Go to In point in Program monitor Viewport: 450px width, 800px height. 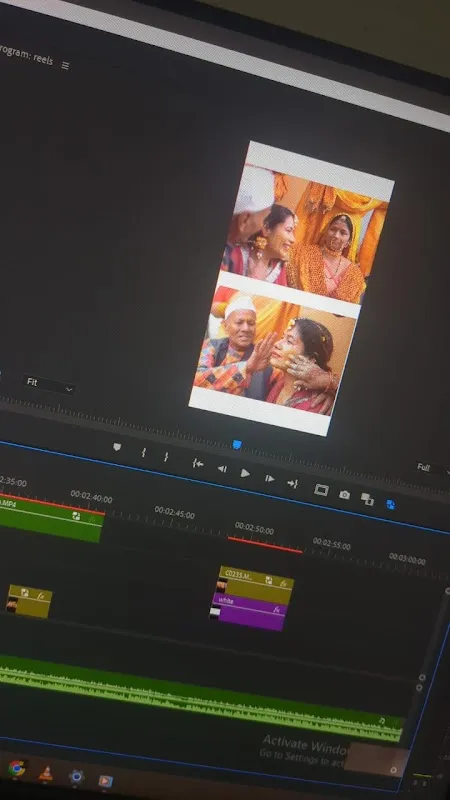click(197, 463)
